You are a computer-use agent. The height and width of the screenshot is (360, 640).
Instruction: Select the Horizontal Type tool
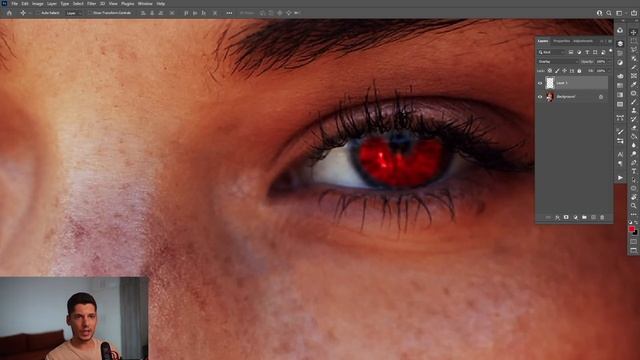(633, 171)
